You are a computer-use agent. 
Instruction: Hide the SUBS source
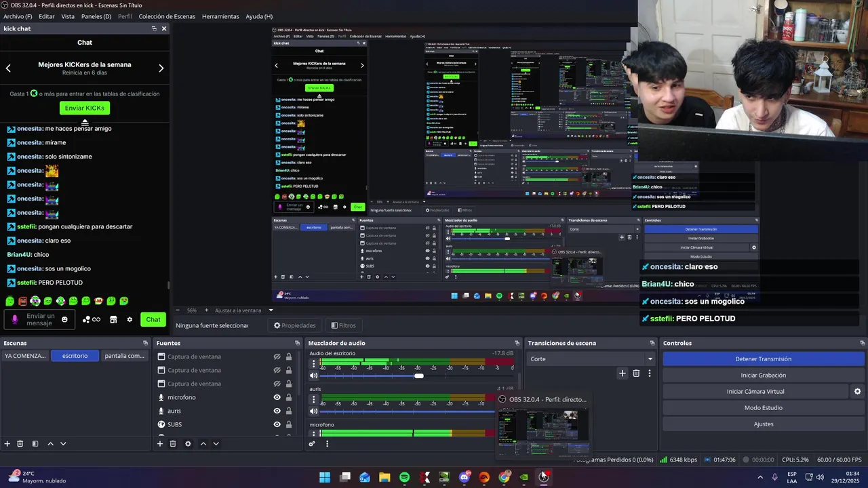[277, 424]
